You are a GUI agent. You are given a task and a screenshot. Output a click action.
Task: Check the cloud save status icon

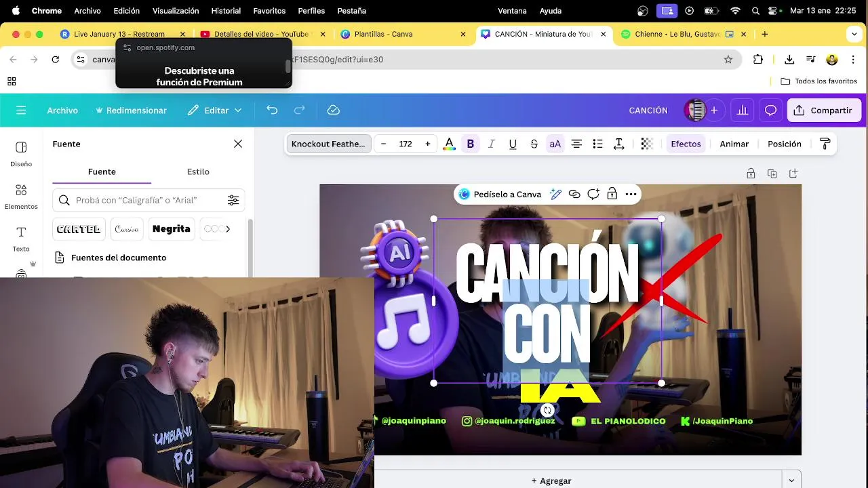tap(333, 110)
